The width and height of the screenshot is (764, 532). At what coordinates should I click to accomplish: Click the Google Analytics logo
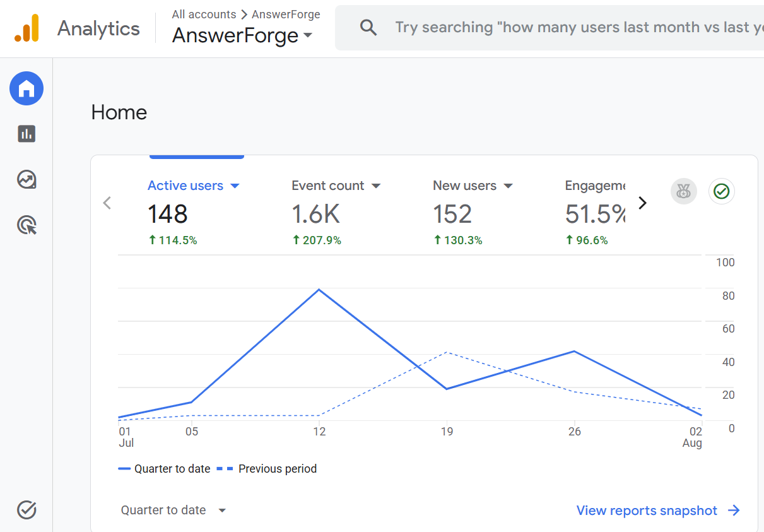27,28
